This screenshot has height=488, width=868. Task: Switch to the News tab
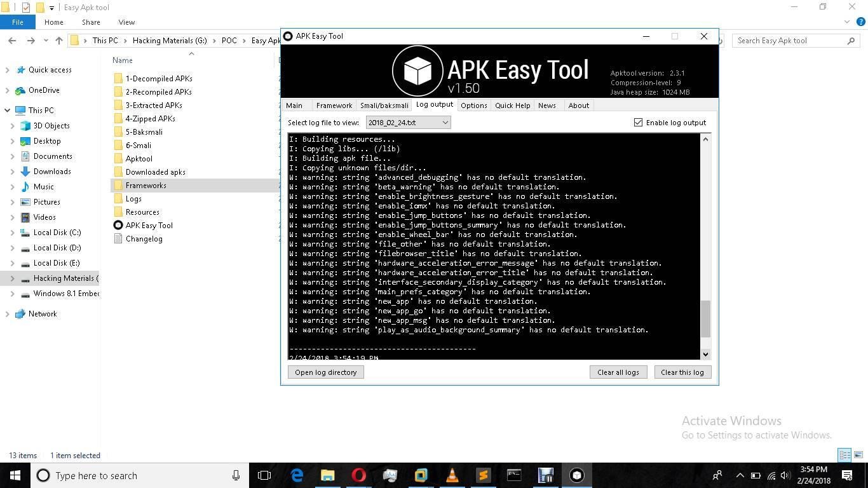547,105
